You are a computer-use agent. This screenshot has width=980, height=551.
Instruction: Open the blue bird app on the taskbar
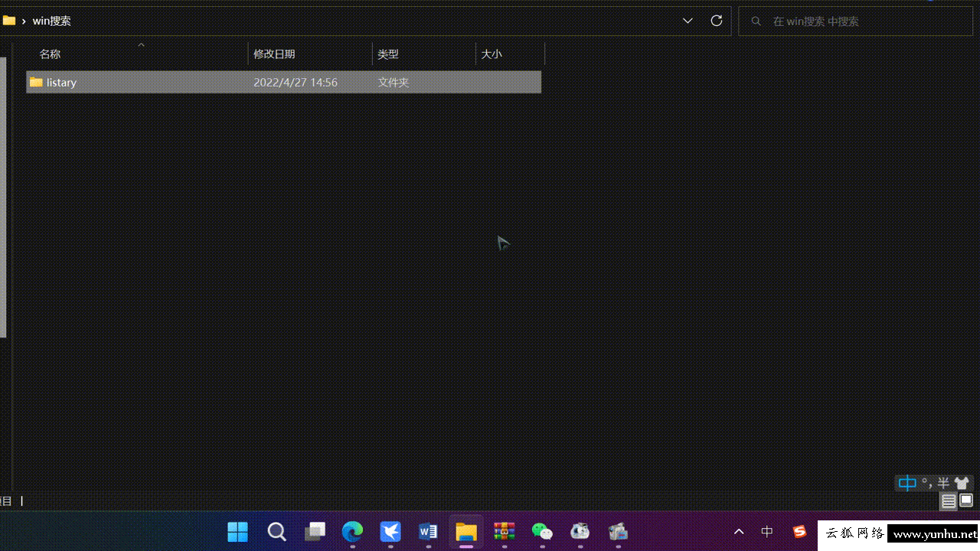[390, 531]
